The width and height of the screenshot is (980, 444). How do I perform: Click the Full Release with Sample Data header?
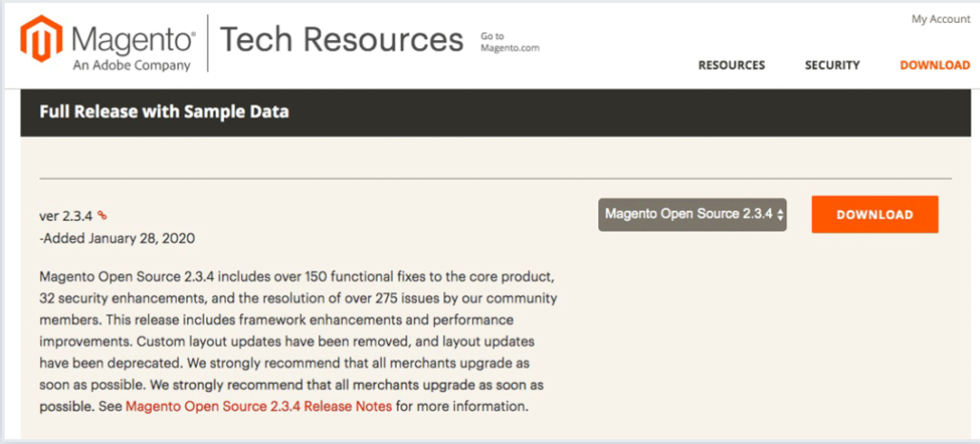pos(164,112)
